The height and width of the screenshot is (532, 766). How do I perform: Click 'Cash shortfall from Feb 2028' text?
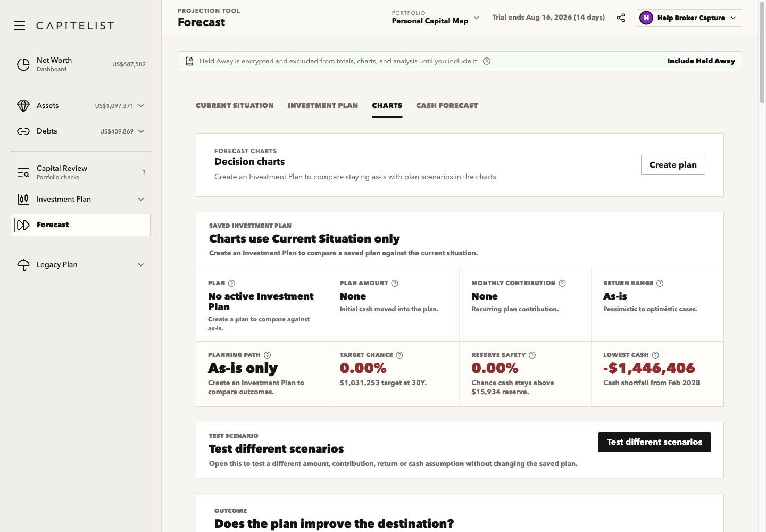[652, 383]
